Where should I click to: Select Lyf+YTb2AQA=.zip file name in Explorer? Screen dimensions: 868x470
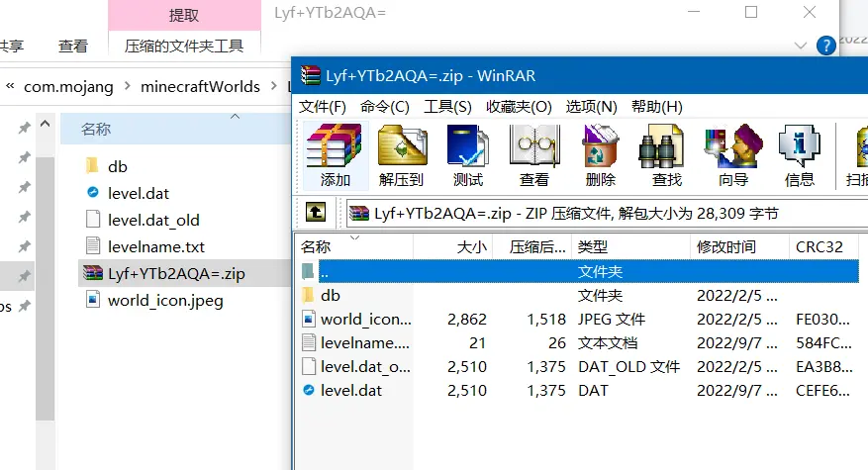click(x=176, y=273)
